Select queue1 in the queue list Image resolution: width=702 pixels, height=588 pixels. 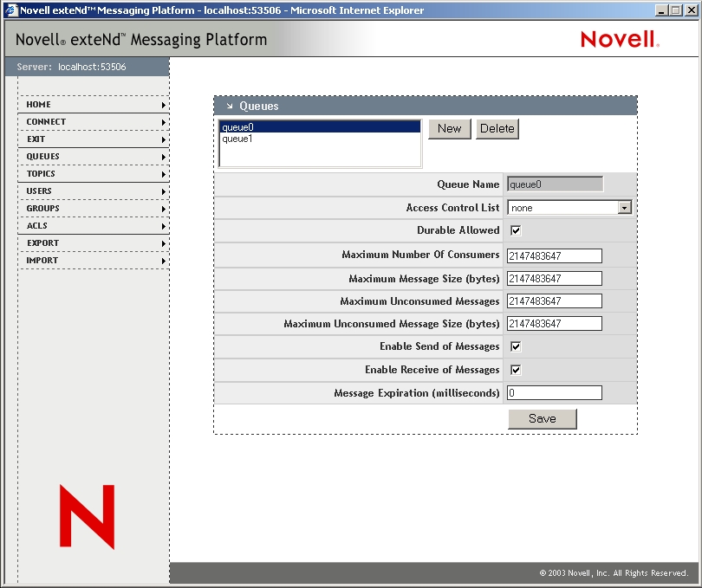click(320, 139)
